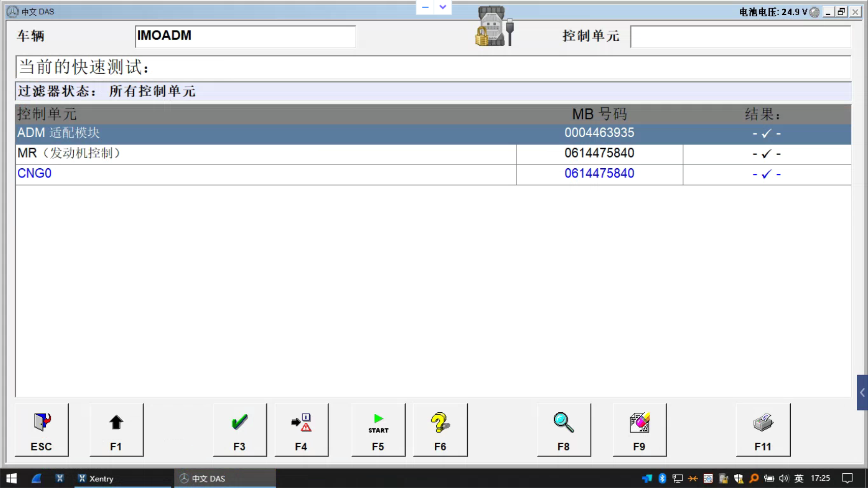This screenshot has width=868, height=488.
Task: Click the result checkmark in ADM row
Action: point(767,134)
